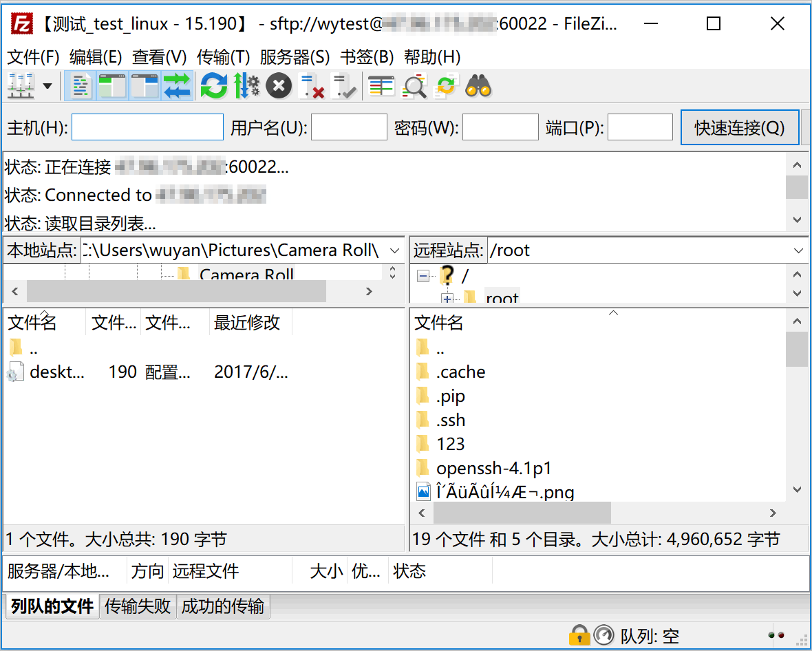This screenshot has width=812, height=651.
Task: Switch to 列队的文件 tab
Action: click(x=52, y=606)
